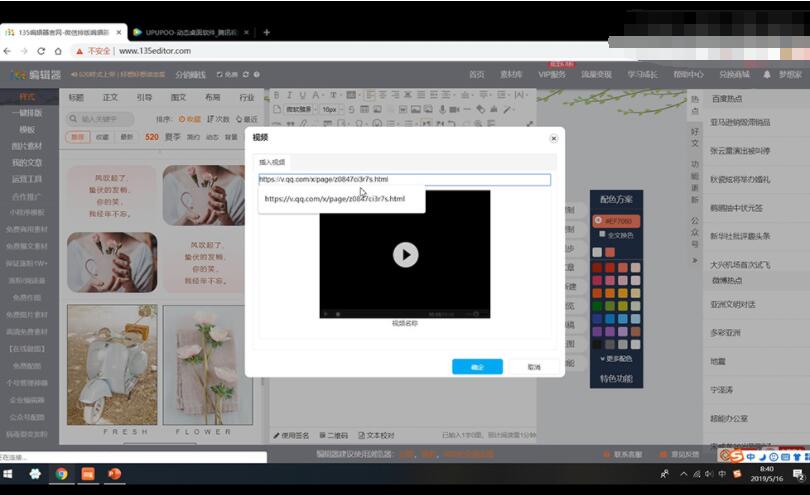This screenshot has width=810, height=495.
Task: Tick the 全文换色 checkbox
Action: 602,235
